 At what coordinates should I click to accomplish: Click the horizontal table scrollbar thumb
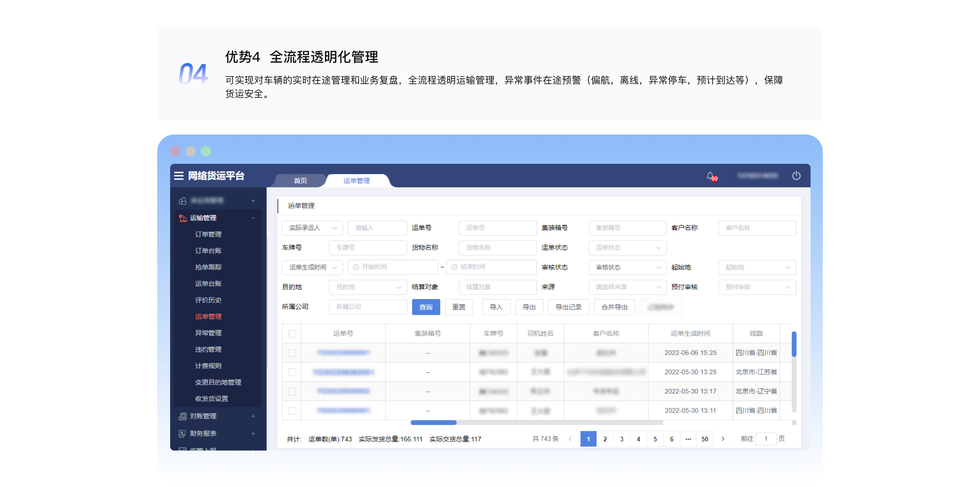pyautogui.click(x=433, y=422)
